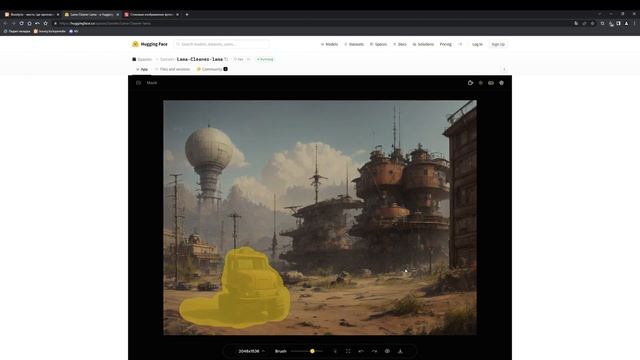Expand the 2048x1536 image size dropdown
This screenshot has width=640, height=360.
251,351
